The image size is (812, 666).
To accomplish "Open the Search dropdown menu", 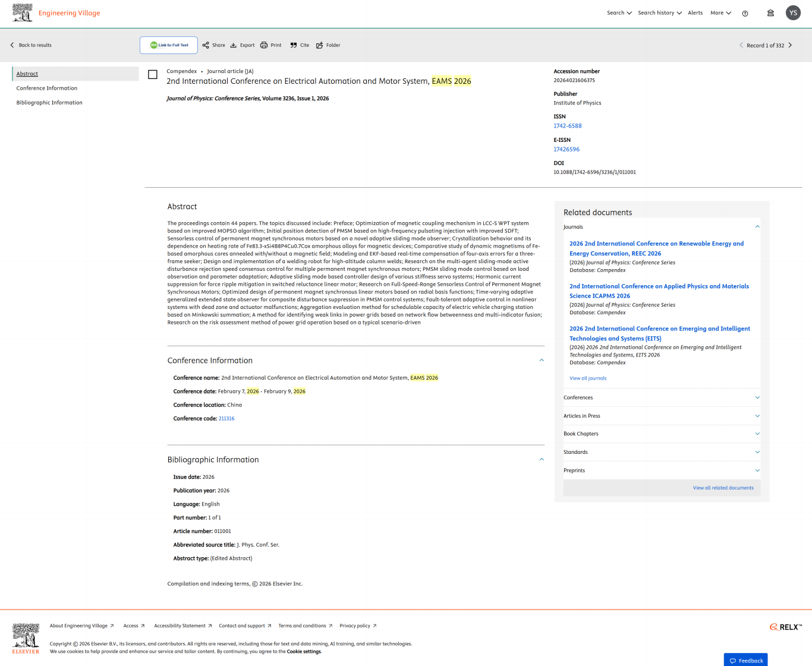I will (619, 13).
